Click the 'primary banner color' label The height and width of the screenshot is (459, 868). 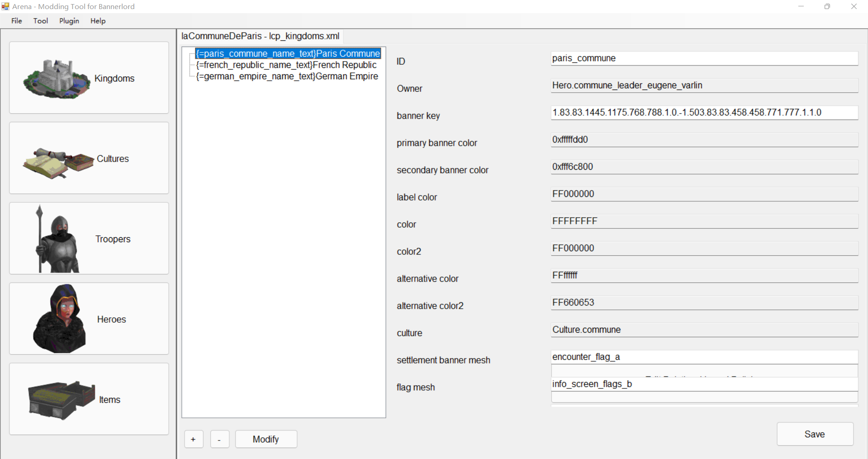pyautogui.click(x=437, y=143)
